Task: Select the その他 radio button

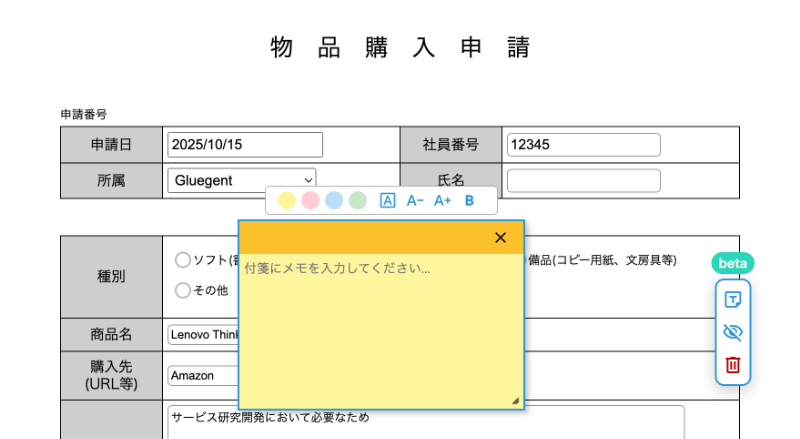Action: coord(182,290)
